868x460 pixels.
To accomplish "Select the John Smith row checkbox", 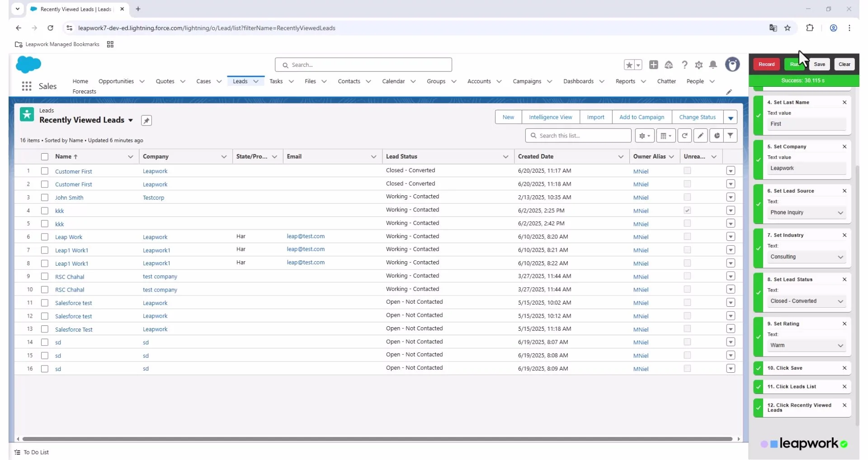I will [x=45, y=197].
